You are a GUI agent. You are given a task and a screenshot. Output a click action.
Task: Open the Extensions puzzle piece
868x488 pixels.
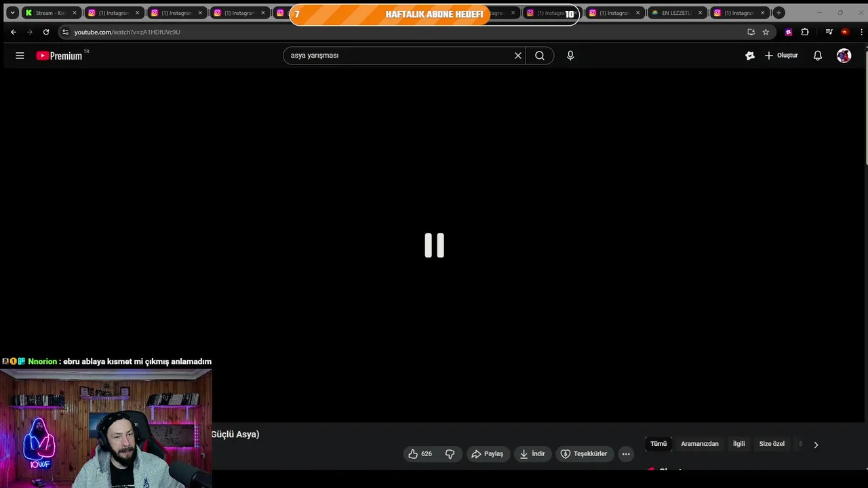805,32
